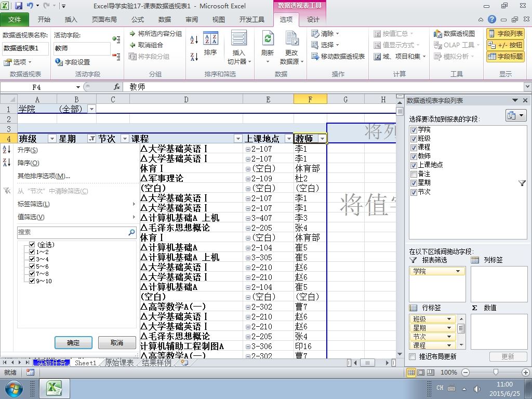532x399 pixels.
Task: Switch to the 插入 ribbon tab
Action: [x=71, y=20]
